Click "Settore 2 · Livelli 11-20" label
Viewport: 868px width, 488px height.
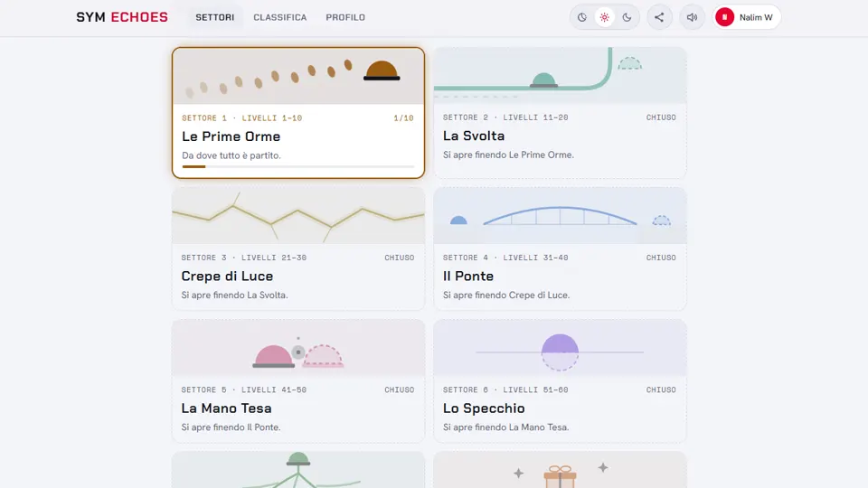coord(505,117)
